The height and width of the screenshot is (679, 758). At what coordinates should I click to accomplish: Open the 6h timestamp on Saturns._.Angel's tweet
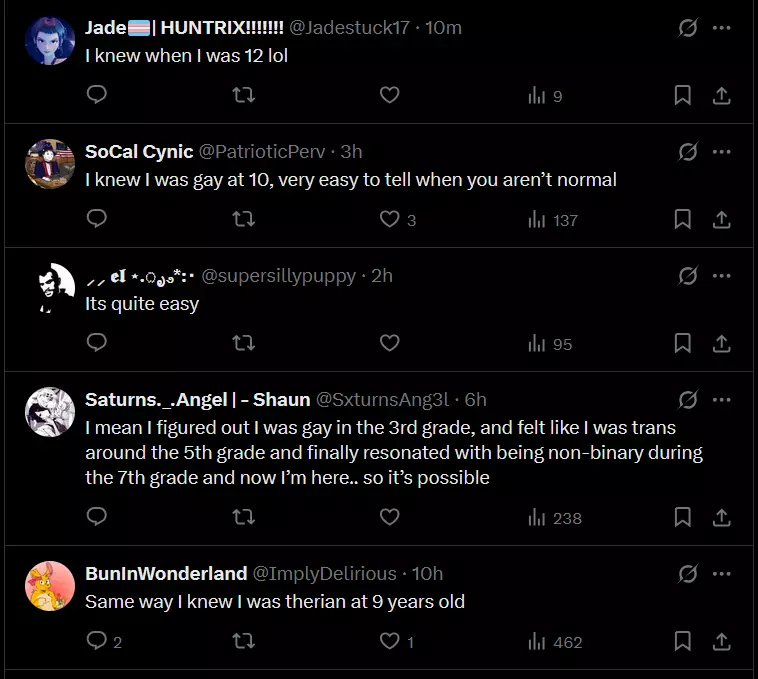476,400
